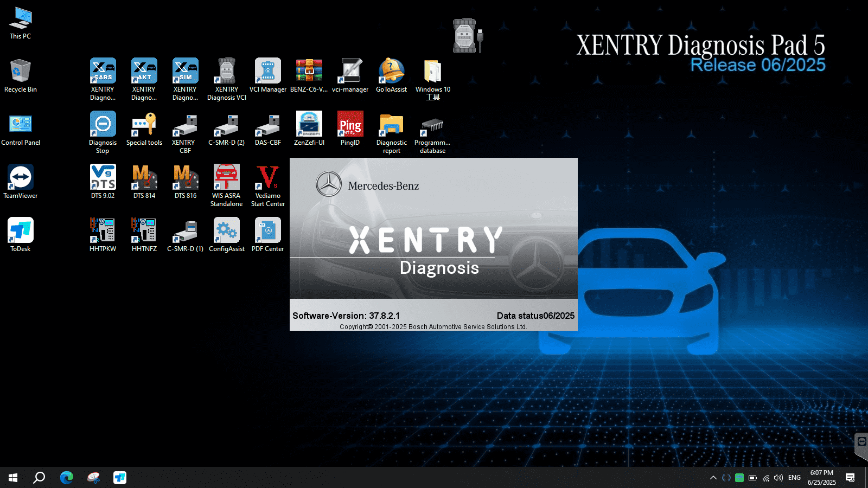The image size is (868, 488).
Task: Click the green tray application icon
Action: (739, 478)
